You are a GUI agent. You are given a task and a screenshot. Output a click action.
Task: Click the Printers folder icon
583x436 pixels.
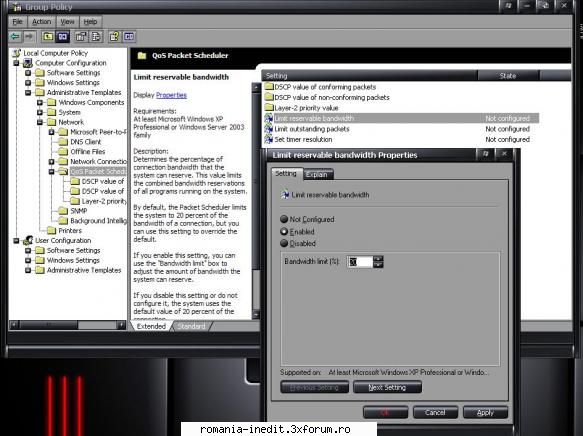pyautogui.click(x=52, y=230)
